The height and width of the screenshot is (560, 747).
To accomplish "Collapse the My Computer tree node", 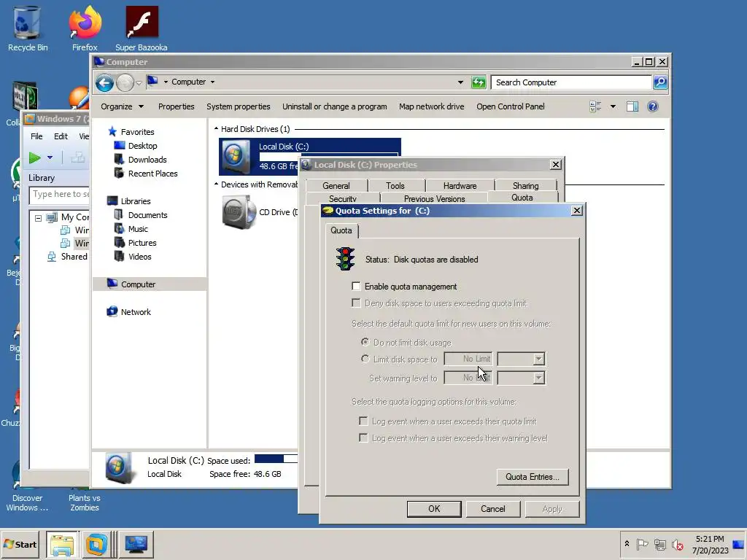I will [x=38, y=217].
